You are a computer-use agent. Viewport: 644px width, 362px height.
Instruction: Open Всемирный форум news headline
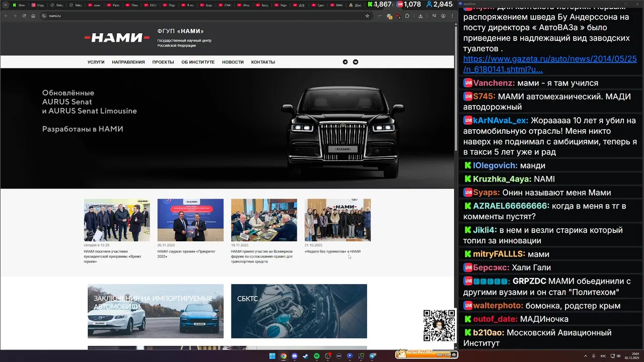pyautogui.click(x=262, y=256)
